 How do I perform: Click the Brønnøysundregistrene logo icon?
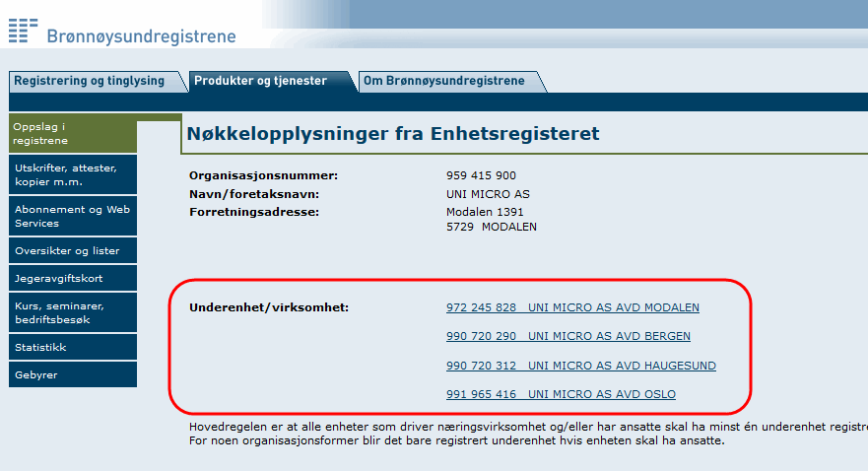[23, 31]
